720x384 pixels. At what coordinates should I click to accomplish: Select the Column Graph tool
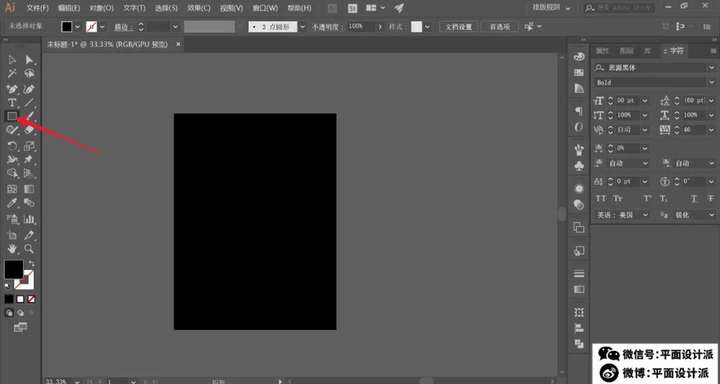tap(29, 219)
